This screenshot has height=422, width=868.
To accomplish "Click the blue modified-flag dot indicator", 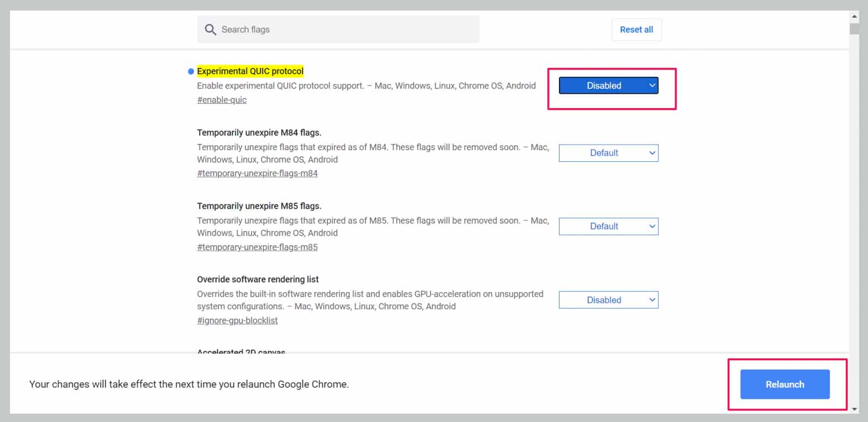I will click(x=191, y=71).
